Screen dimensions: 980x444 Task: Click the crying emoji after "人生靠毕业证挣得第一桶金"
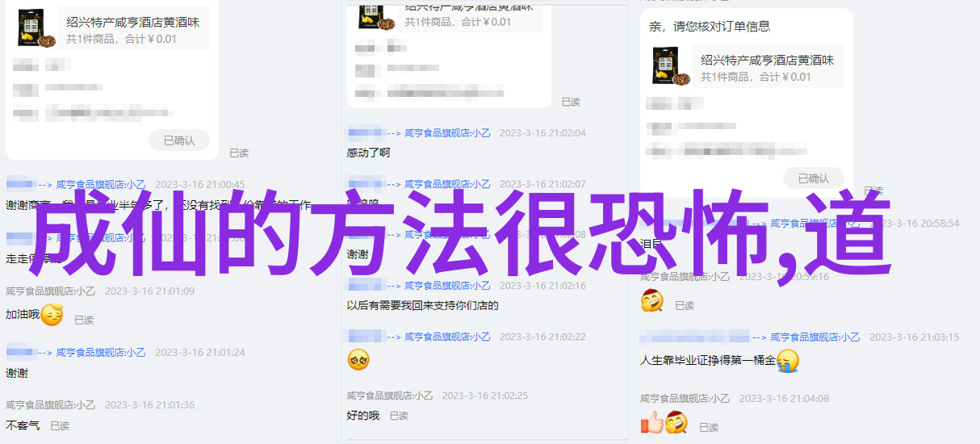coord(788,360)
